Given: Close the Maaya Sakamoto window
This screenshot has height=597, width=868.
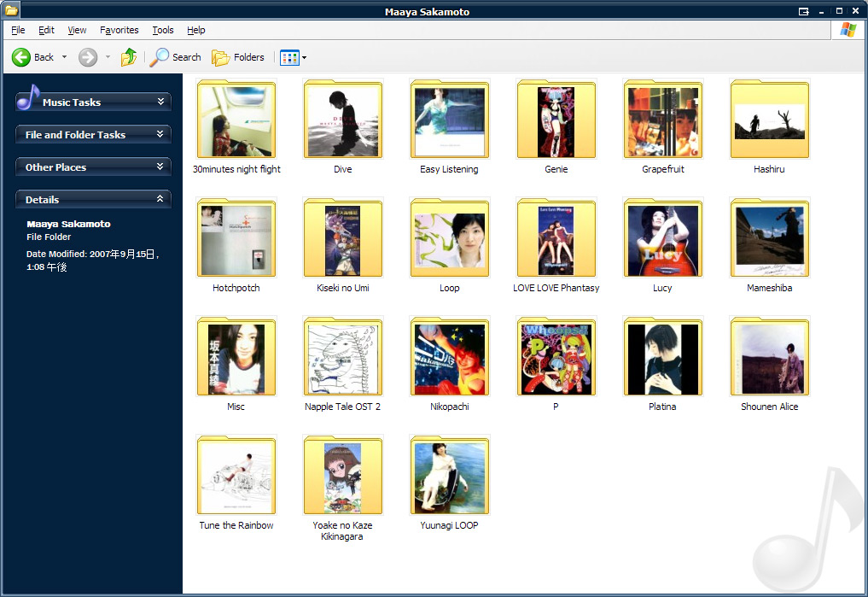Looking at the screenshot, I should 856,11.
